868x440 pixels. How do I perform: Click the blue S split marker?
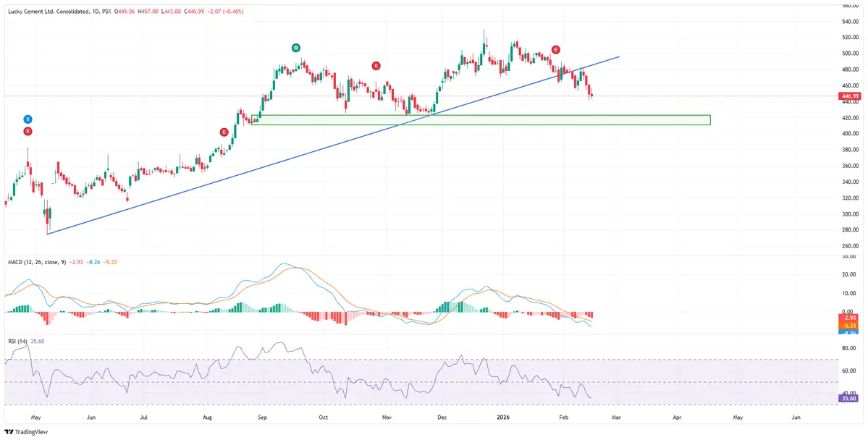(28, 119)
